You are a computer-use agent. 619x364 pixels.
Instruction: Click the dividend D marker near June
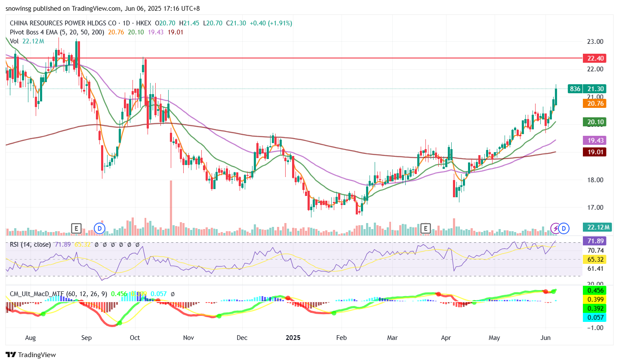564,228
